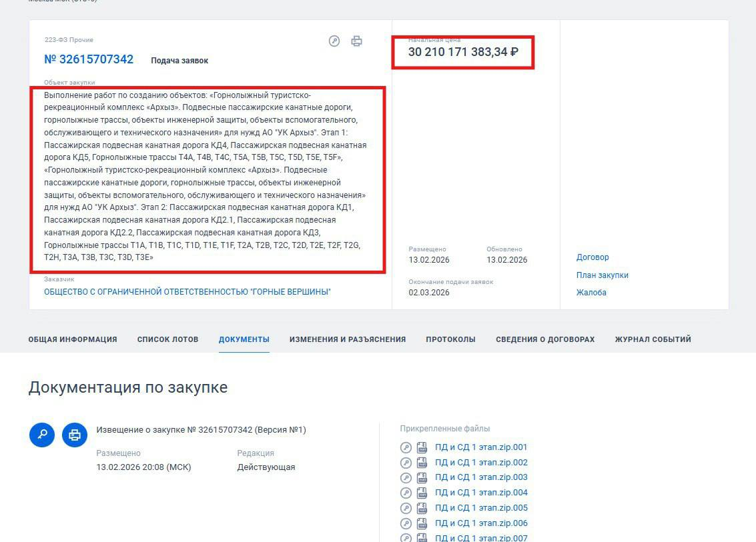Click the Обновлено date 13.02.2026 in the card
This screenshot has width=756, height=542.
(506, 260)
